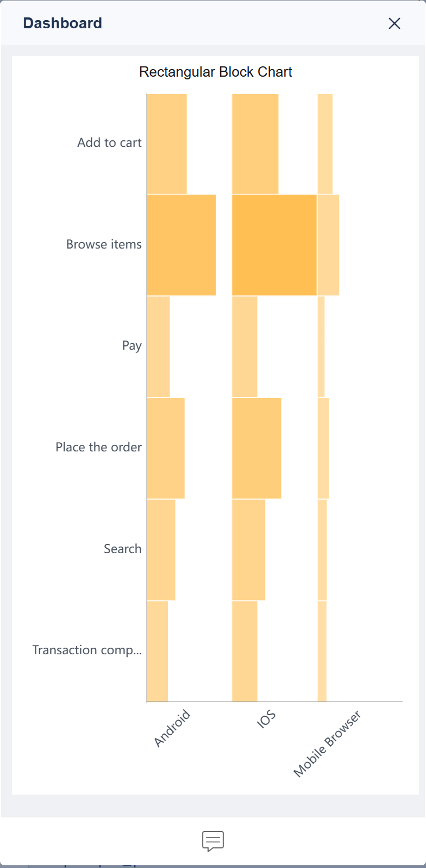
Task: Click the Browse items axis label
Action: pyautogui.click(x=104, y=244)
